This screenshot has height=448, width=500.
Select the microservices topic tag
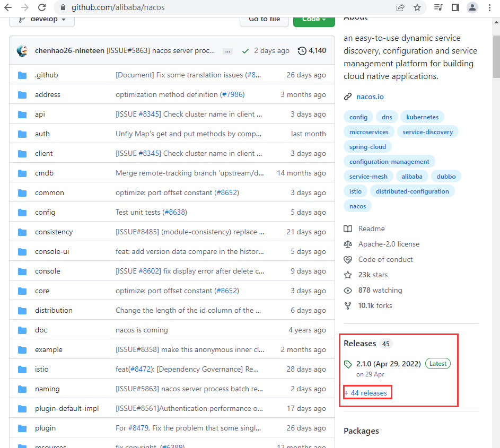369,132
